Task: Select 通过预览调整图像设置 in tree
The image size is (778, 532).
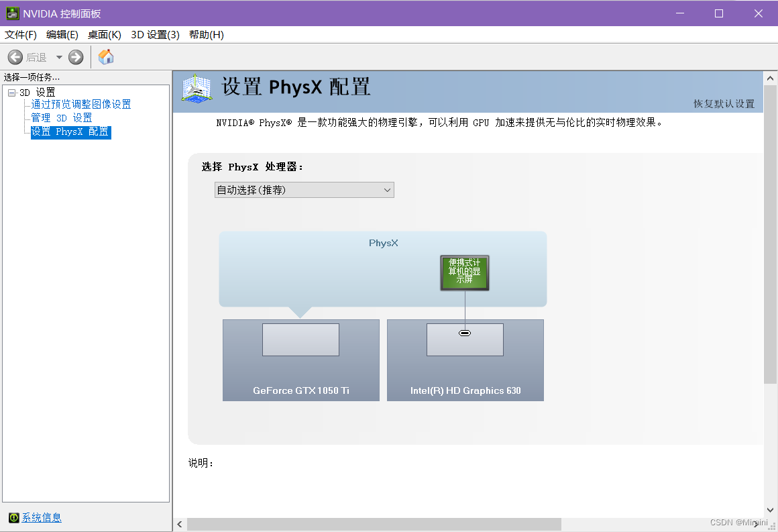Action: pyautogui.click(x=81, y=104)
